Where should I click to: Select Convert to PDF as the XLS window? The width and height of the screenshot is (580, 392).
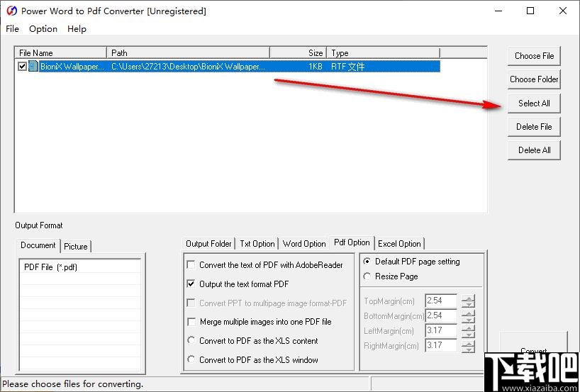[x=191, y=359]
